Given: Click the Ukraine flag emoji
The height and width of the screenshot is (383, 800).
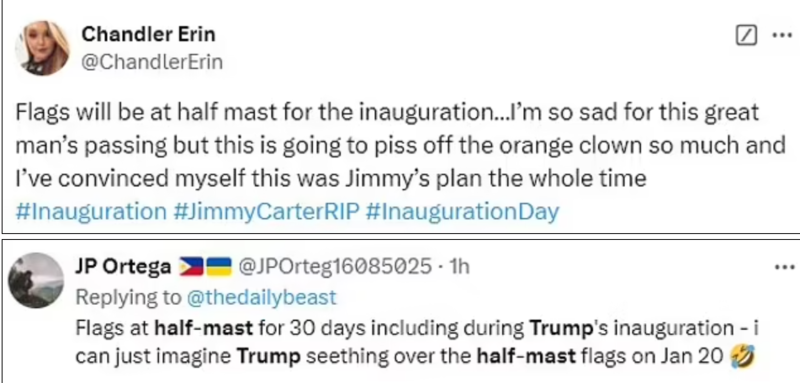Looking at the screenshot, I should coord(219,267).
